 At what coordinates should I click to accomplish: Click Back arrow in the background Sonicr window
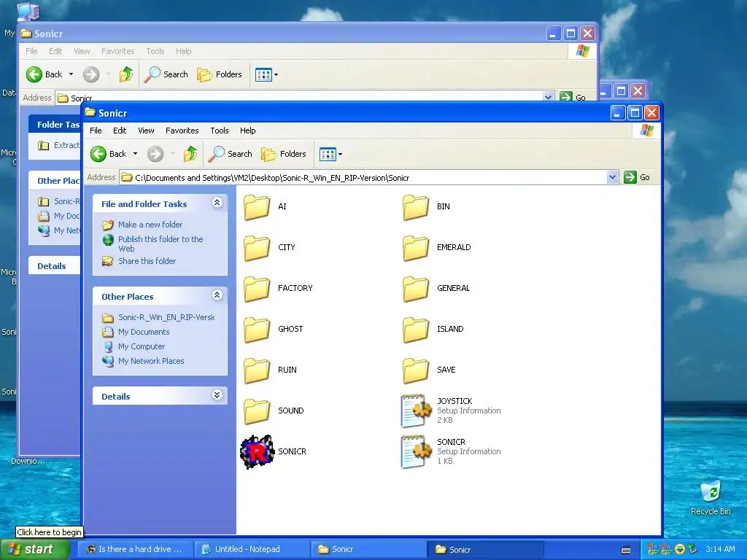coord(34,74)
